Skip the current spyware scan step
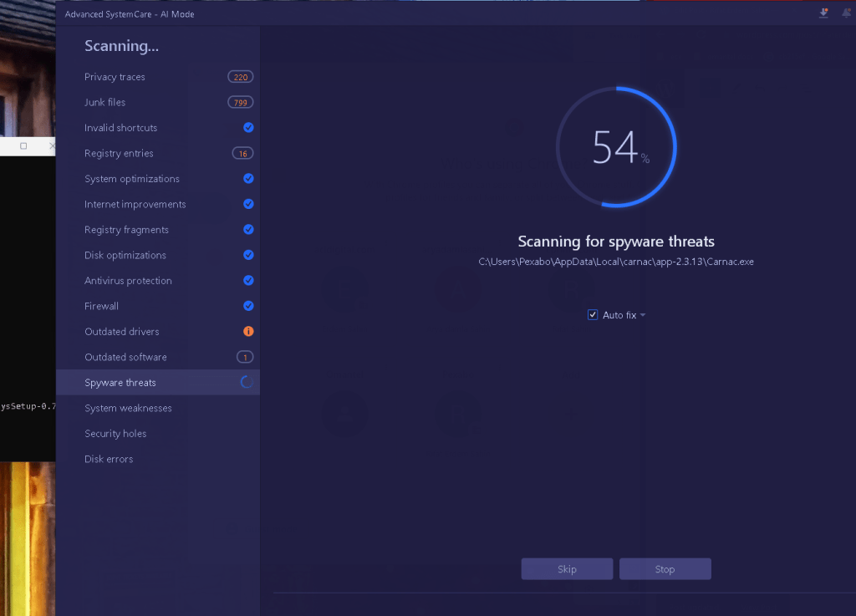Image resolution: width=856 pixels, height=616 pixels. [x=568, y=569]
